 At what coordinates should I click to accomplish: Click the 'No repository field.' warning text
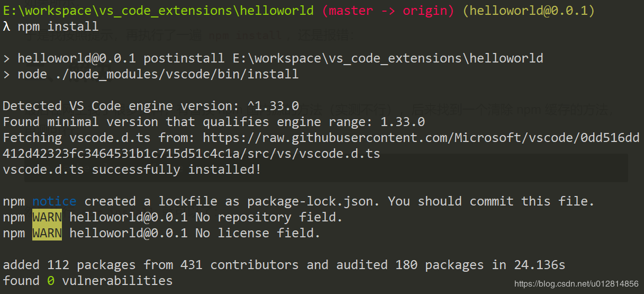[269, 217]
